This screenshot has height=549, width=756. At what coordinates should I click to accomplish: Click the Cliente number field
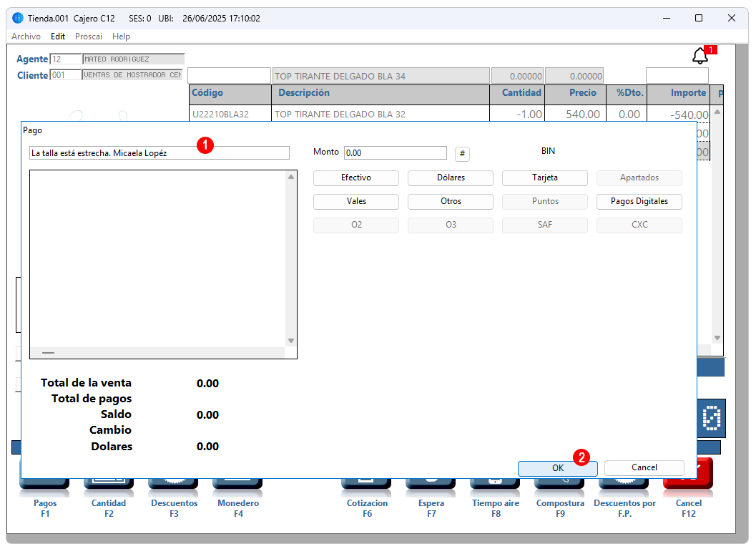[x=66, y=74]
